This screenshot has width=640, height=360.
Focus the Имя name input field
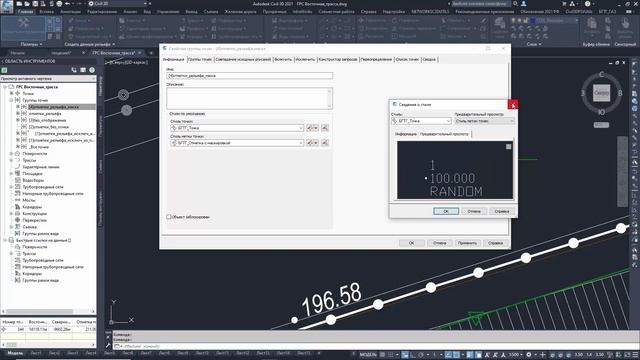[x=249, y=76]
